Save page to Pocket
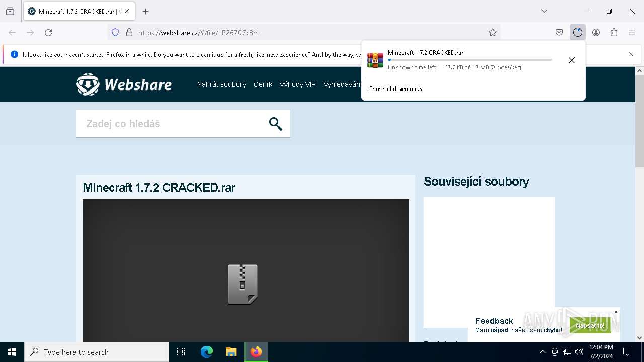The image size is (644, 362). 559,32
